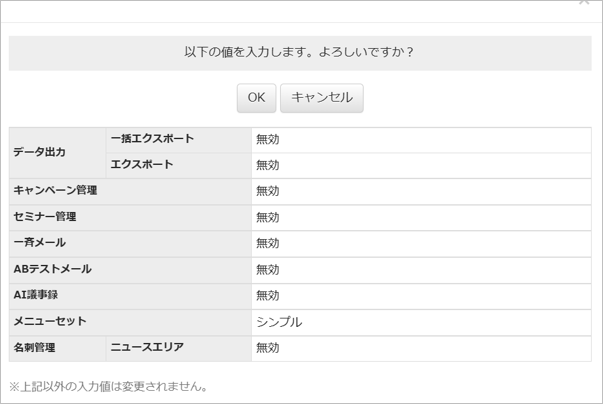The height and width of the screenshot is (404, 603).
Task: Close the dialog with the X icon
Action: 584,3
